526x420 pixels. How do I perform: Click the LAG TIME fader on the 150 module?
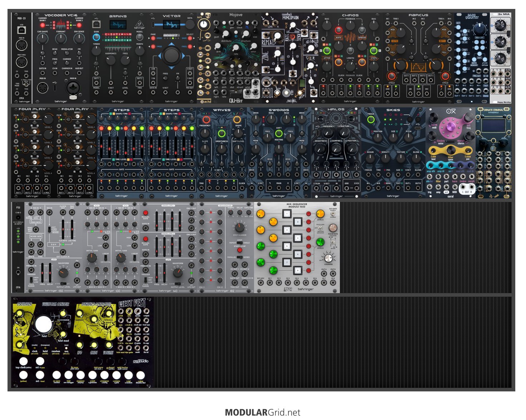[72, 229]
